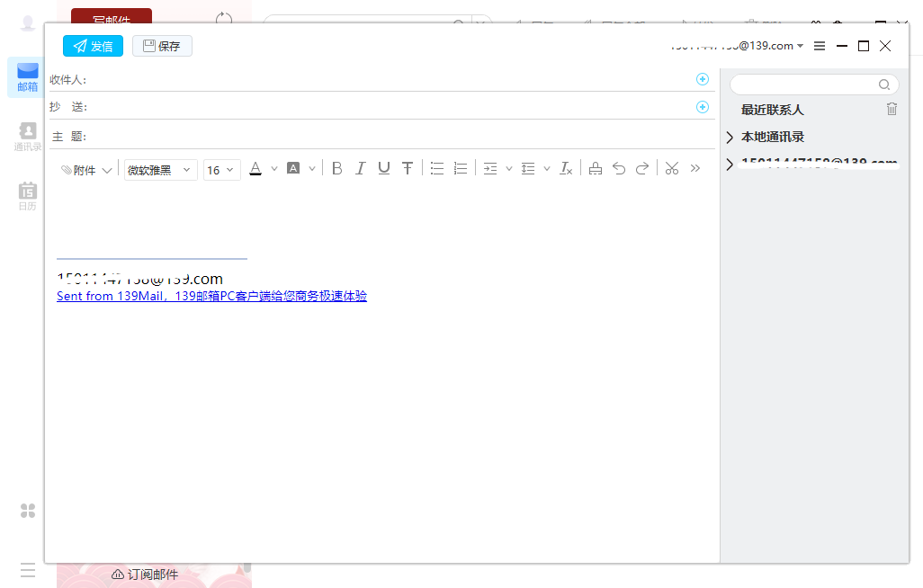Click the 发信 send button

[x=93, y=46]
